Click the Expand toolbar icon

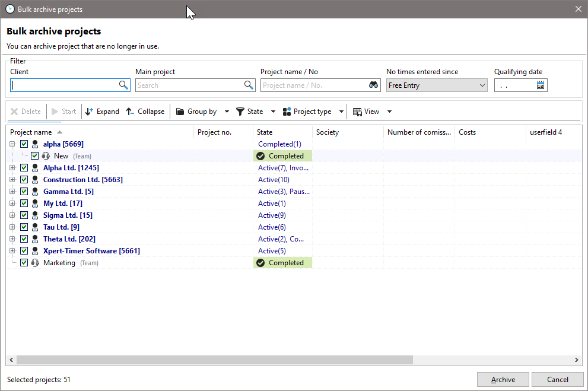(89, 112)
